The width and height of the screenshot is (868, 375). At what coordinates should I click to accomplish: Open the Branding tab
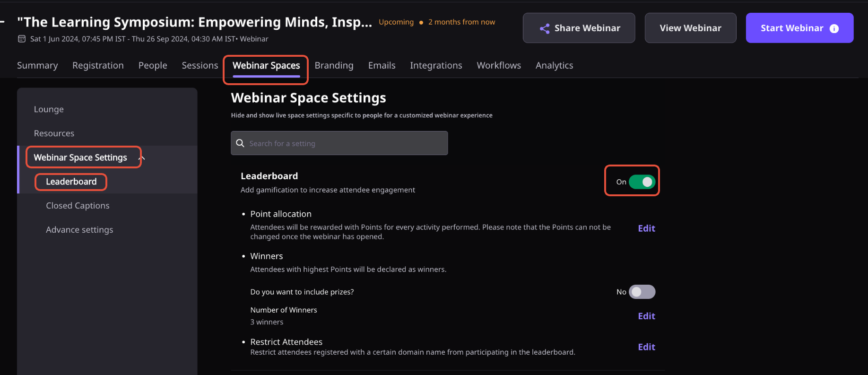point(334,65)
